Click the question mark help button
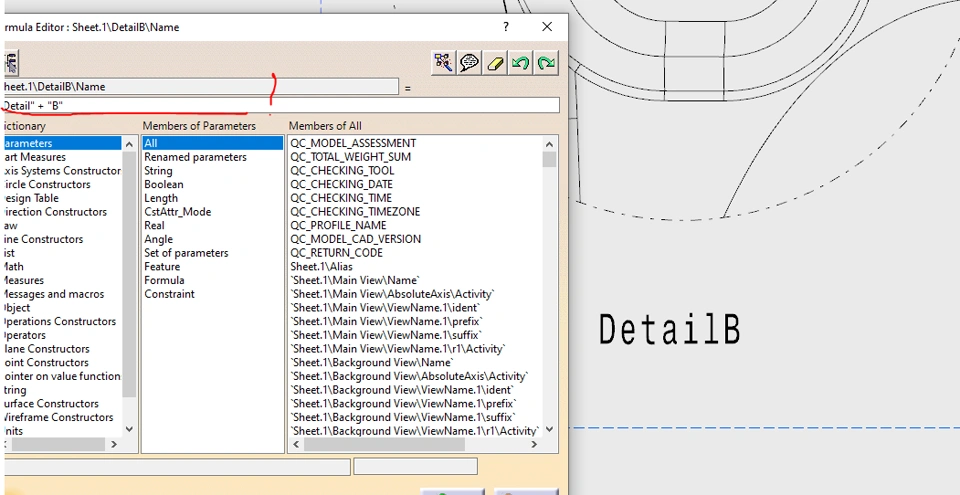 (x=506, y=27)
